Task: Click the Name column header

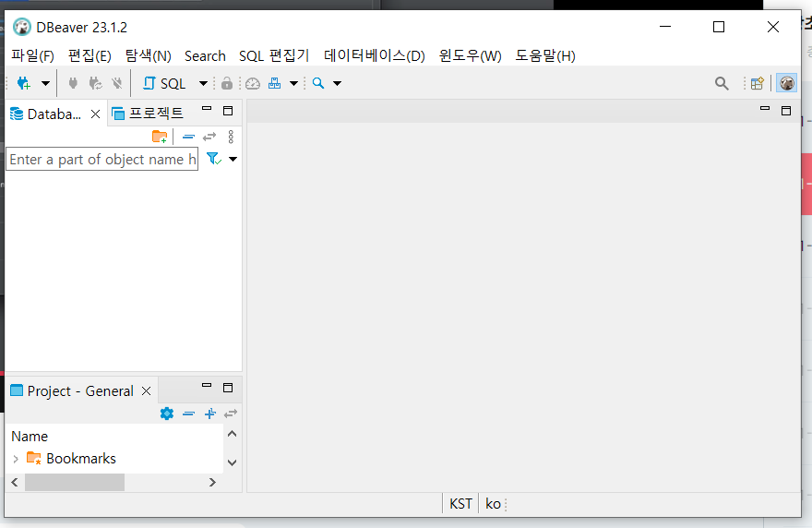Action: pos(30,437)
